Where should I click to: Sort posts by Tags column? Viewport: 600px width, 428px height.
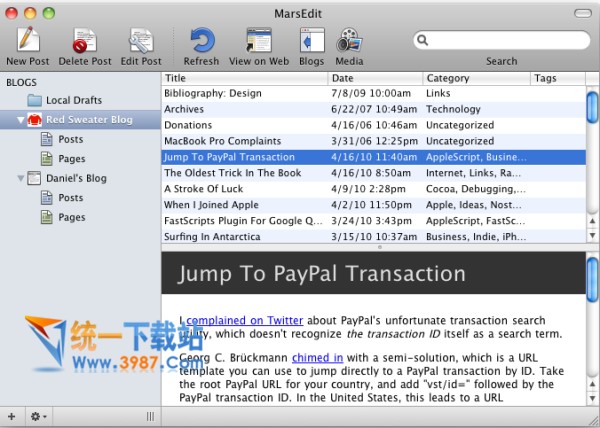(558, 78)
